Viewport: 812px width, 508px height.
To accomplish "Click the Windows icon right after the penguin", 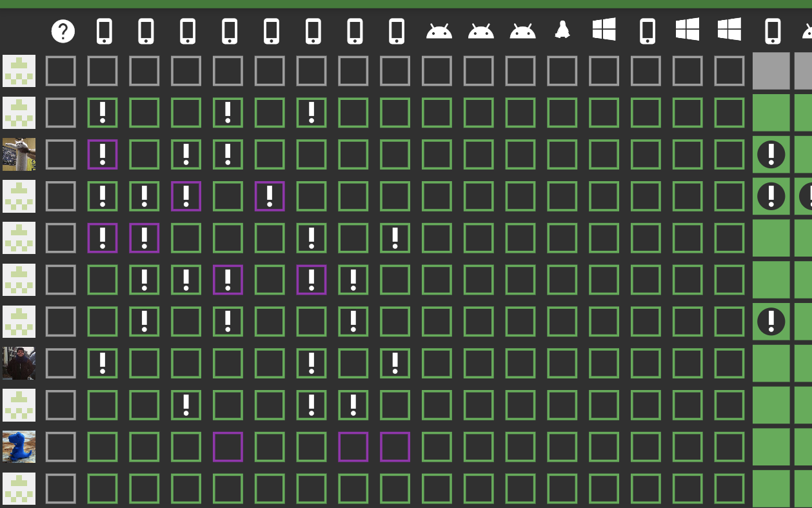I will click(604, 30).
